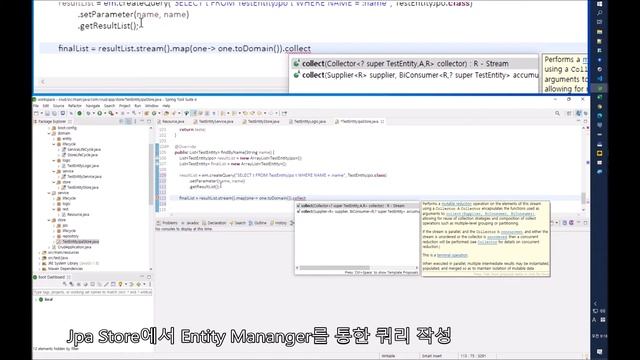The image size is (640, 360).
Task: Click the green Boot relaunch toolbar icon
Action: point(79,113)
